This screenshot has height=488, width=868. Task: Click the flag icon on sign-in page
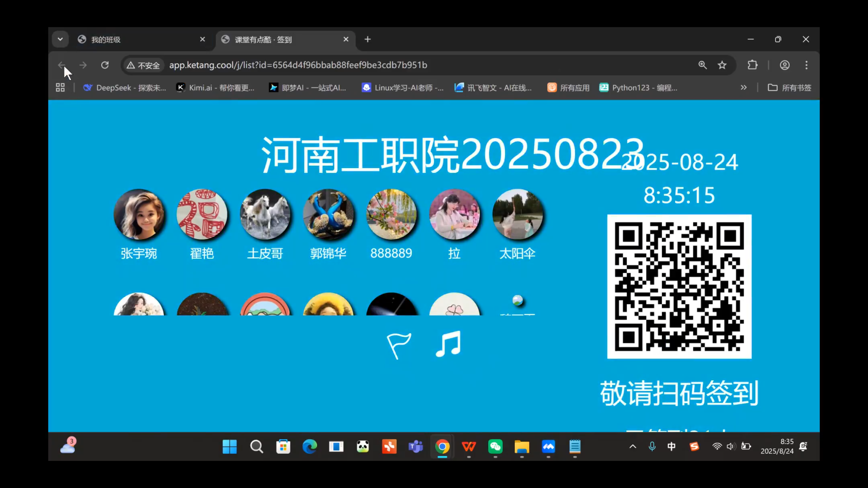399,345
